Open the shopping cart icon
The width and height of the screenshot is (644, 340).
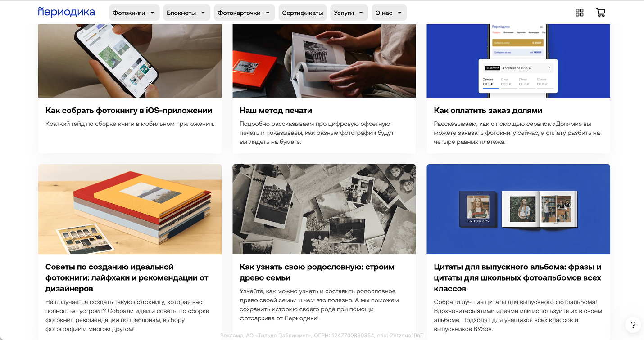(600, 13)
